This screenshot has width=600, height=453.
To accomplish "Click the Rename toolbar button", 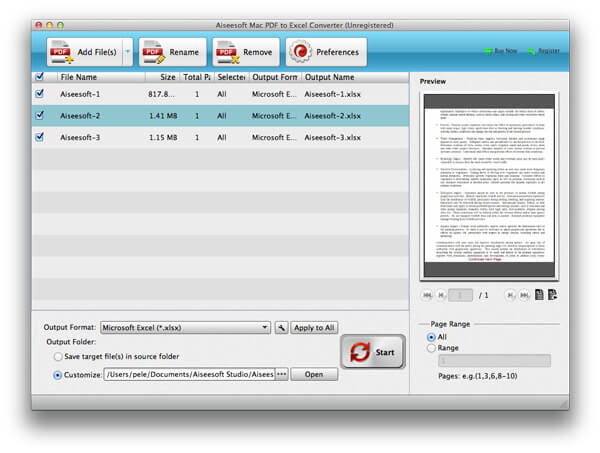I will coord(173,52).
